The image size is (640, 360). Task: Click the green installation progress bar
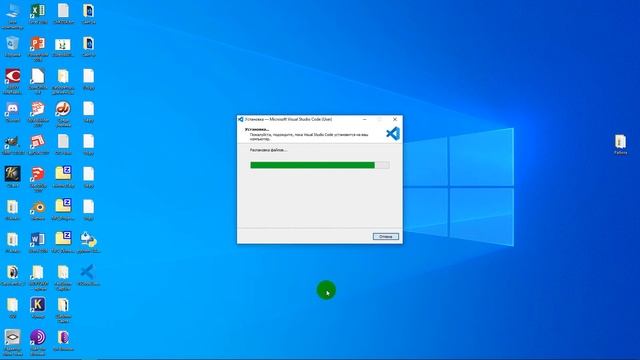coord(320,165)
